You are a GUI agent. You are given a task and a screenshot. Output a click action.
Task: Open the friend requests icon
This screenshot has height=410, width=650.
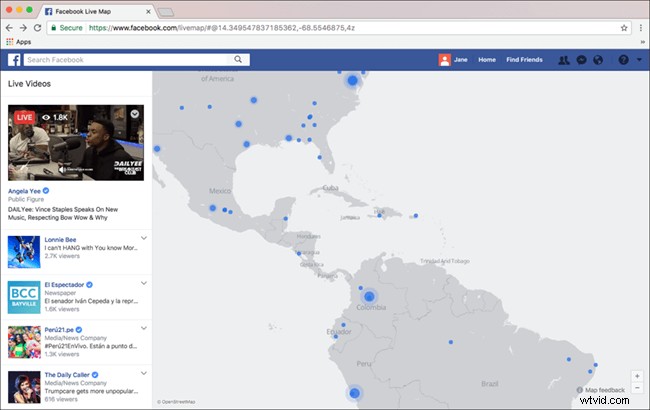point(564,60)
